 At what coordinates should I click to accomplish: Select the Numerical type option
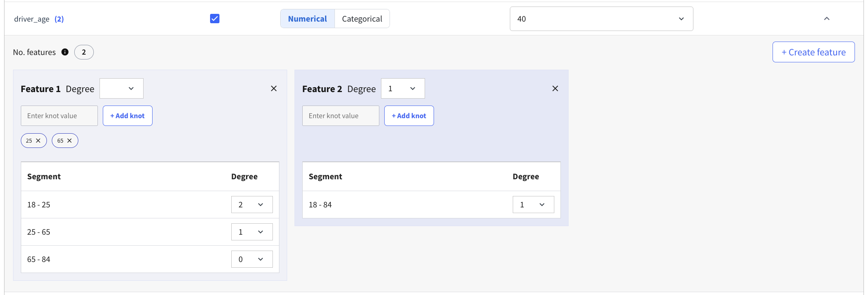coord(307,19)
